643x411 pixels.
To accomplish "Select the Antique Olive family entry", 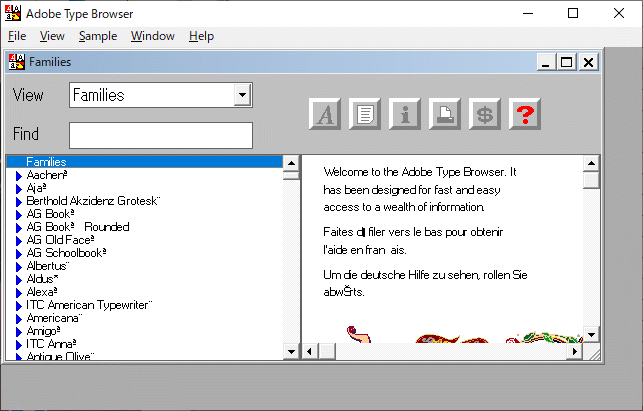I will (x=60, y=356).
